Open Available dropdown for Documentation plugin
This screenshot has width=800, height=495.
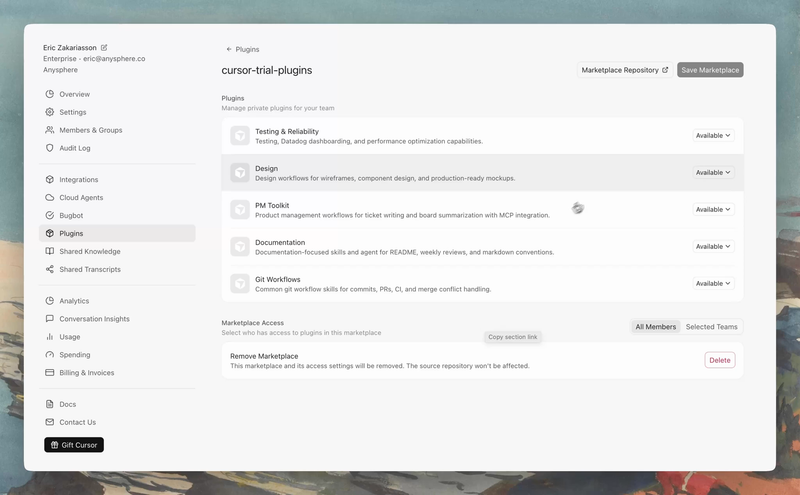(713, 246)
